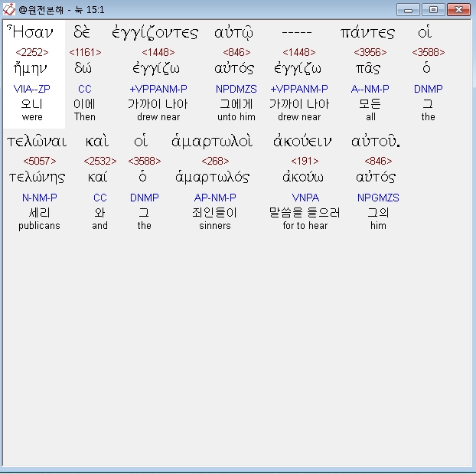Click the parsing code N-NM-P
Image resolution: width=476 pixels, height=474 pixels.
tap(40, 198)
